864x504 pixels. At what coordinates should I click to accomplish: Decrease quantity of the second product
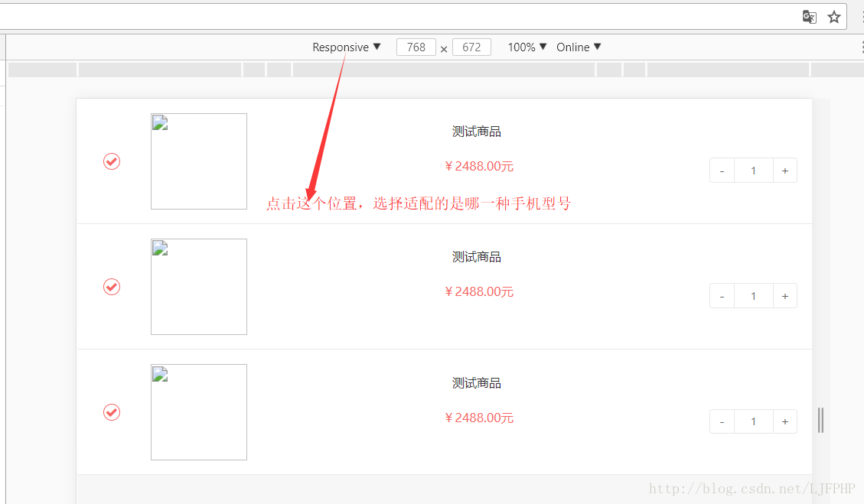click(x=722, y=296)
